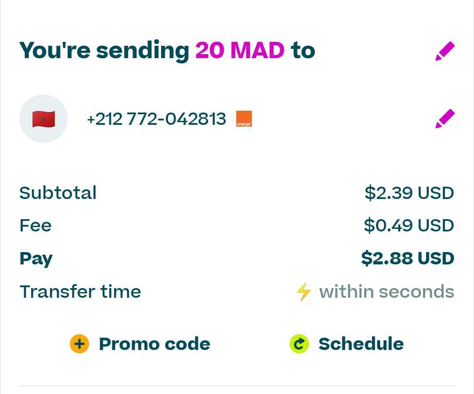Click the lightning bolt transfer time icon

point(304,292)
